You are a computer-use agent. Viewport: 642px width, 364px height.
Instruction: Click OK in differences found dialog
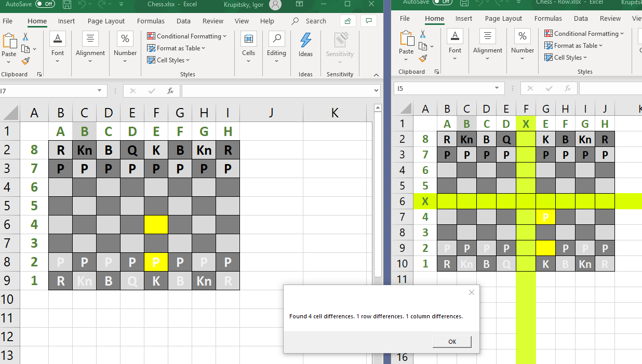452,342
